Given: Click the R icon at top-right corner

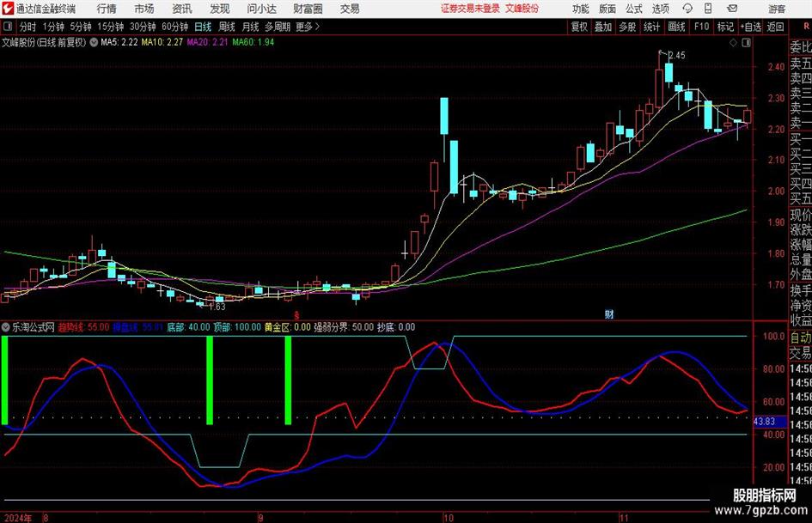Looking at the screenshot, I should tap(806, 27).
